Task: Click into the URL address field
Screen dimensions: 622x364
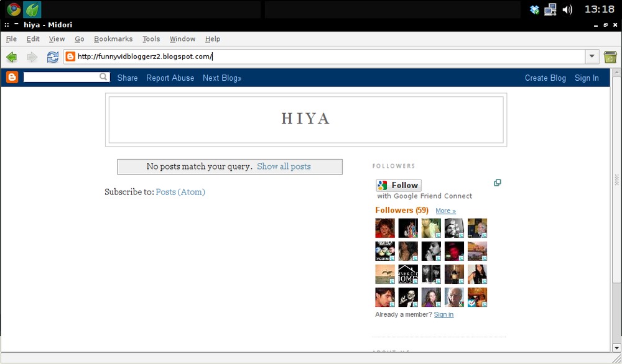Action: coord(323,57)
